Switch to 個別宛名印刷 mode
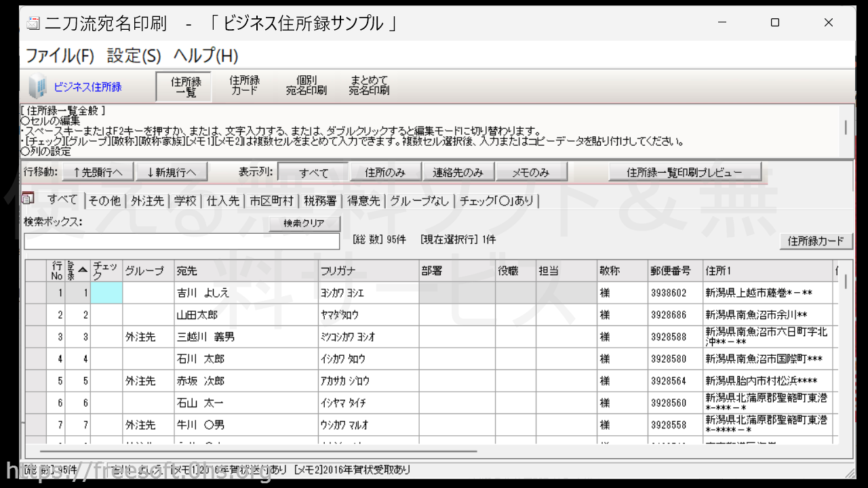This screenshot has height=488, width=868. click(306, 86)
